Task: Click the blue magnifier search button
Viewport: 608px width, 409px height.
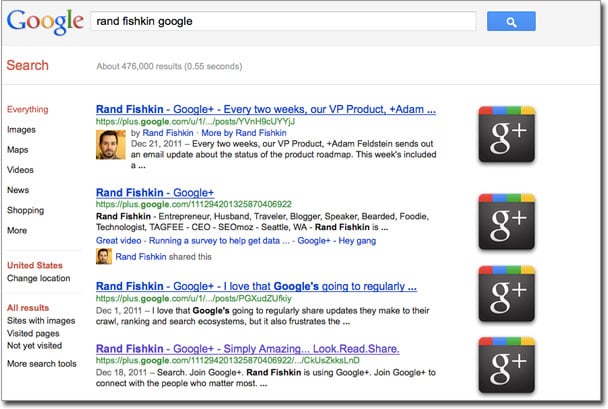Action: (511, 21)
